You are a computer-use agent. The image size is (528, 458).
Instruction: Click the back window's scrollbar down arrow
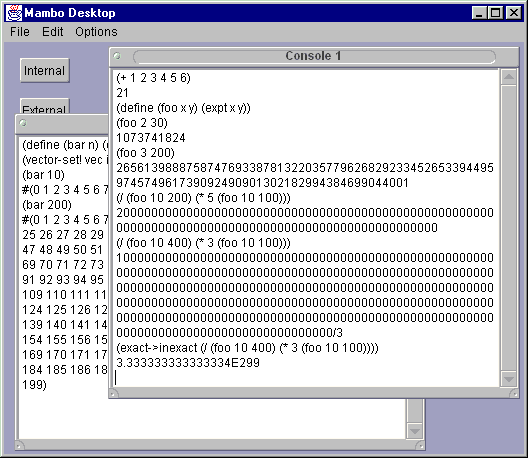(x=415, y=431)
